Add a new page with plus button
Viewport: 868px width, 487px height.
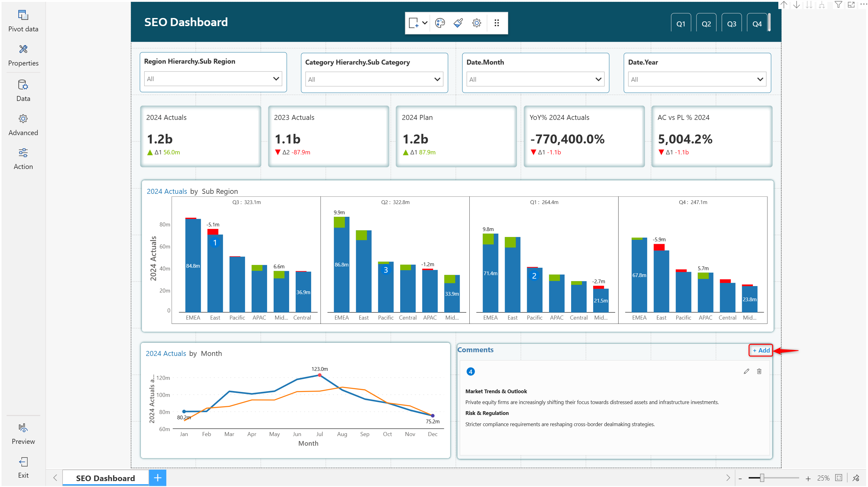point(157,478)
